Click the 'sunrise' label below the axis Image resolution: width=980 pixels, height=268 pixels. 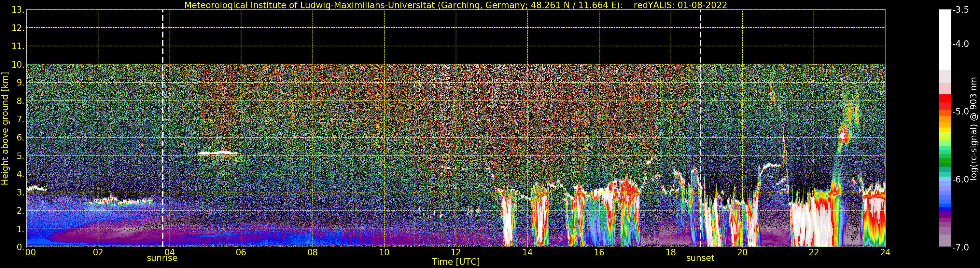[162, 258]
